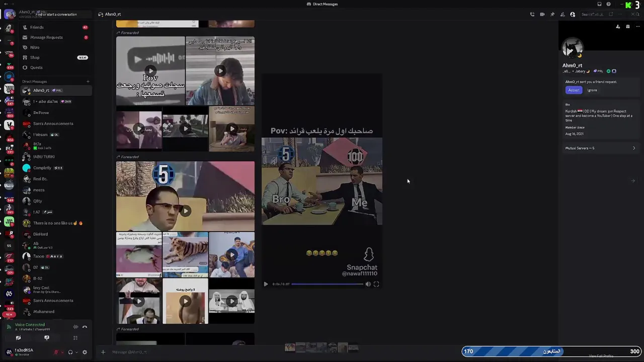Open pinned messages in the chat header

point(552,15)
